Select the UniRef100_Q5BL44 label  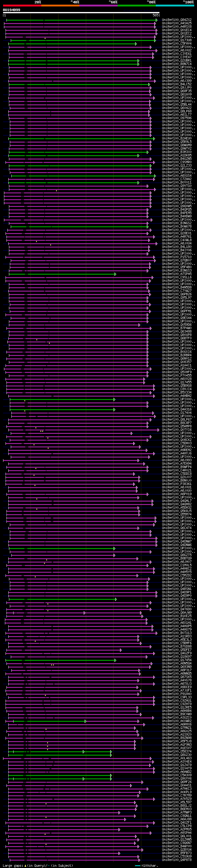pos(177,104)
